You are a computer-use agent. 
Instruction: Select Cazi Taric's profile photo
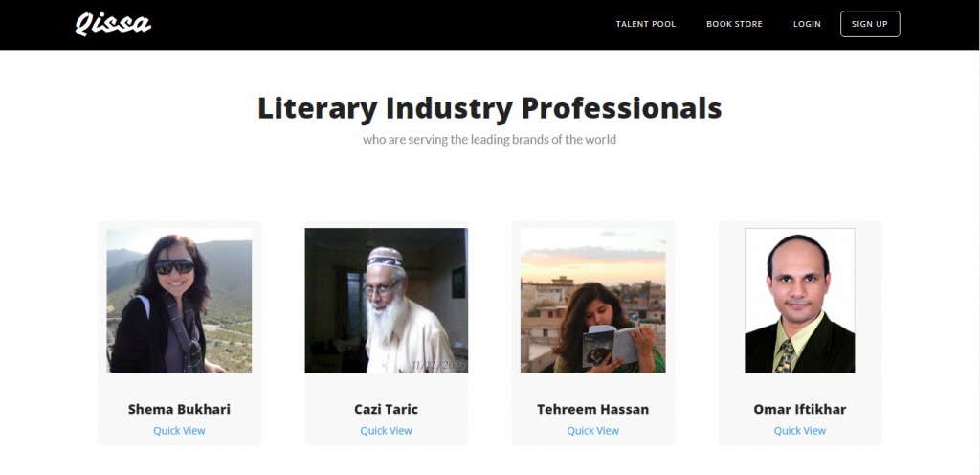(386, 300)
